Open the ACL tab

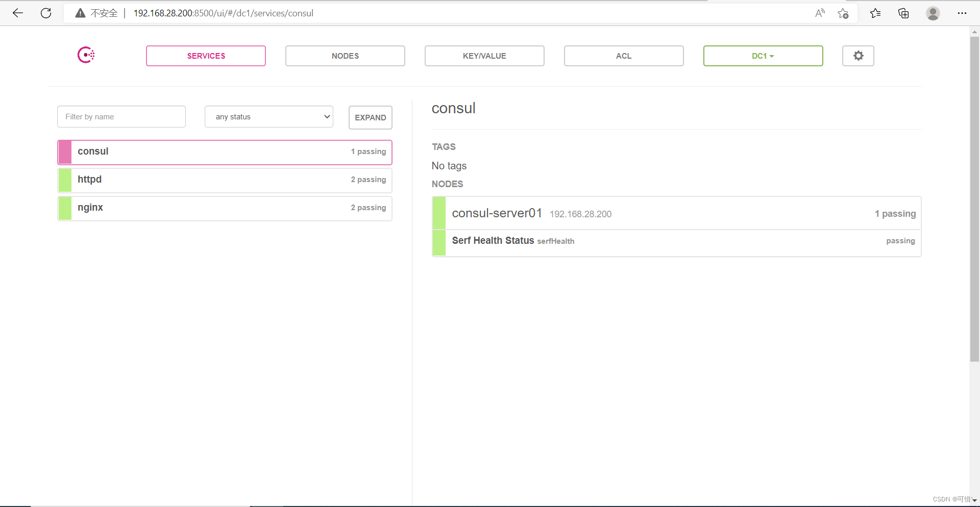(624, 56)
